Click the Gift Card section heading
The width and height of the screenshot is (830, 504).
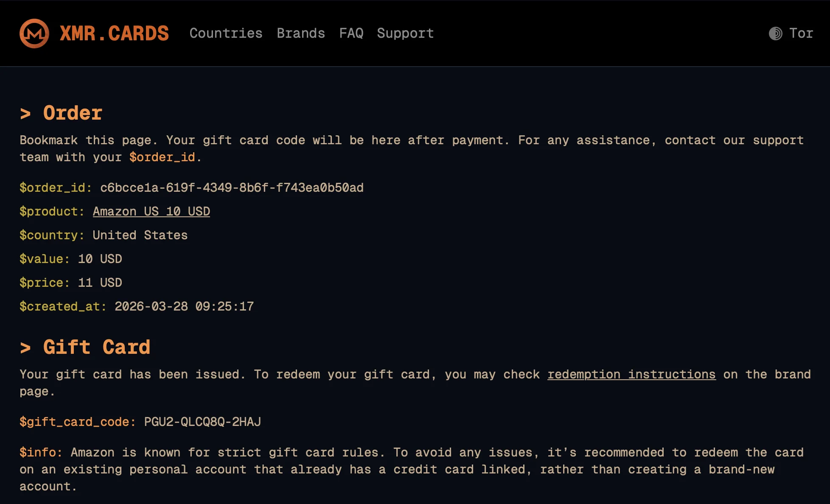[96, 347]
